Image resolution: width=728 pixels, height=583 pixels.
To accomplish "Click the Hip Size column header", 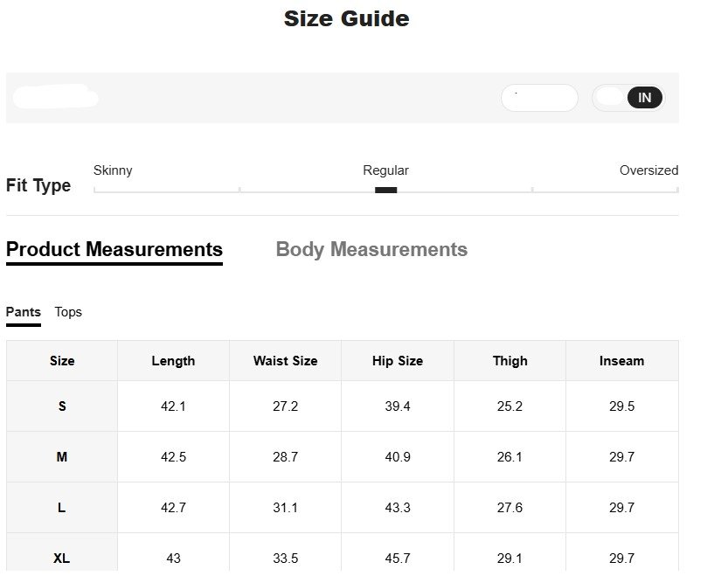I will [x=398, y=361].
